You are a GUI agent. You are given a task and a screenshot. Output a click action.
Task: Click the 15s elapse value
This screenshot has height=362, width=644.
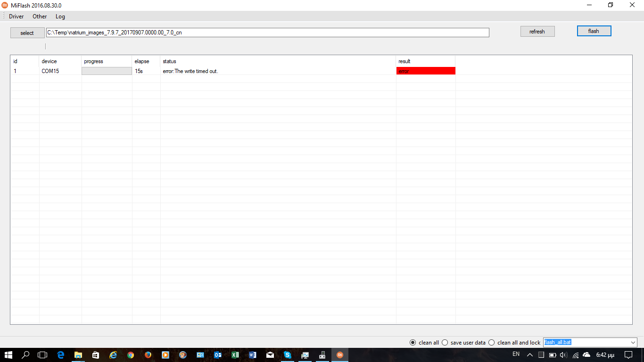pos(139,71)
